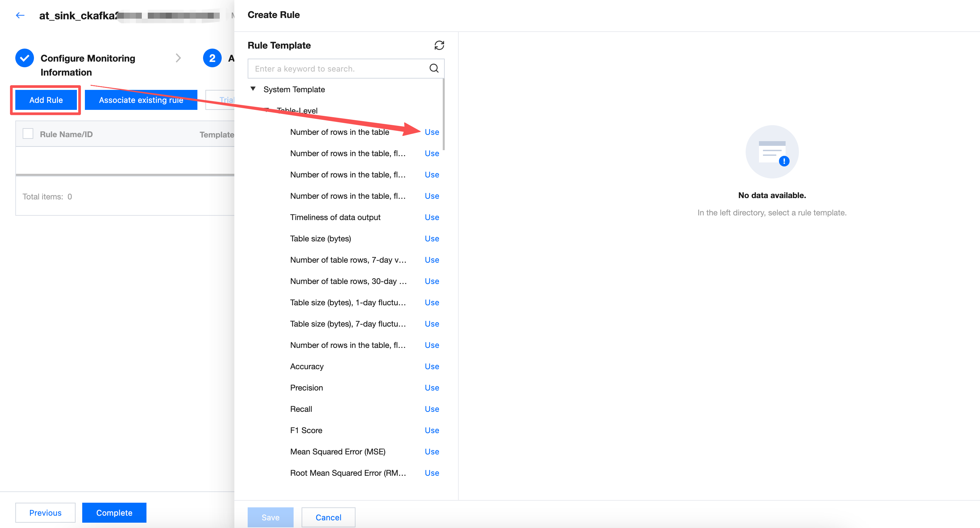This screenshot has width=980, height=528.
Task: Click the Add Rule button
Action: tap(46, 100)
